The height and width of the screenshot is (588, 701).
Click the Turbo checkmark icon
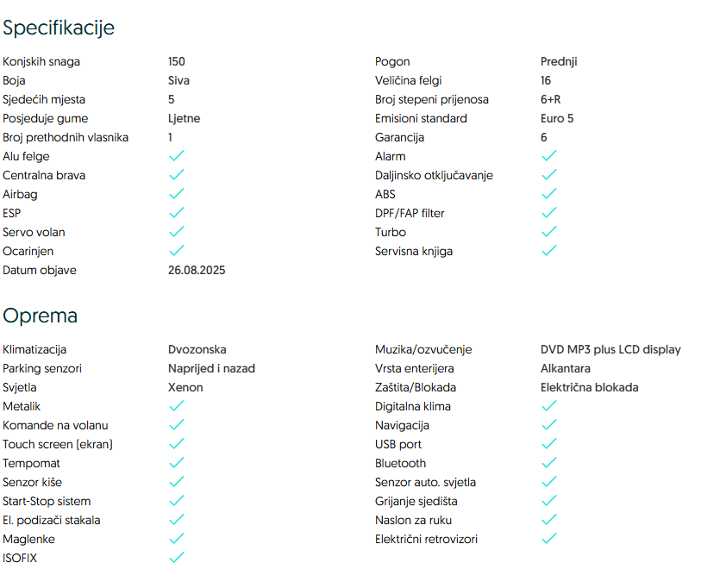point(549,232)
